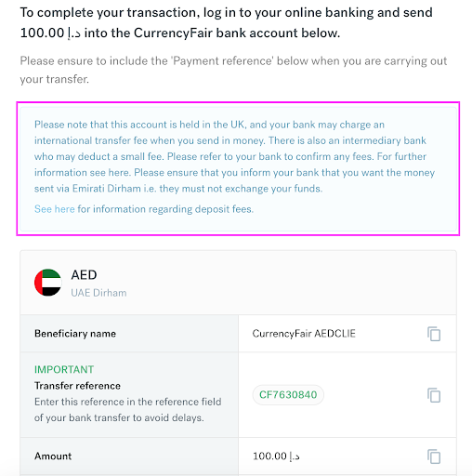
Task: Select the 'Transfer reference' label
Action: click(77, 386)
